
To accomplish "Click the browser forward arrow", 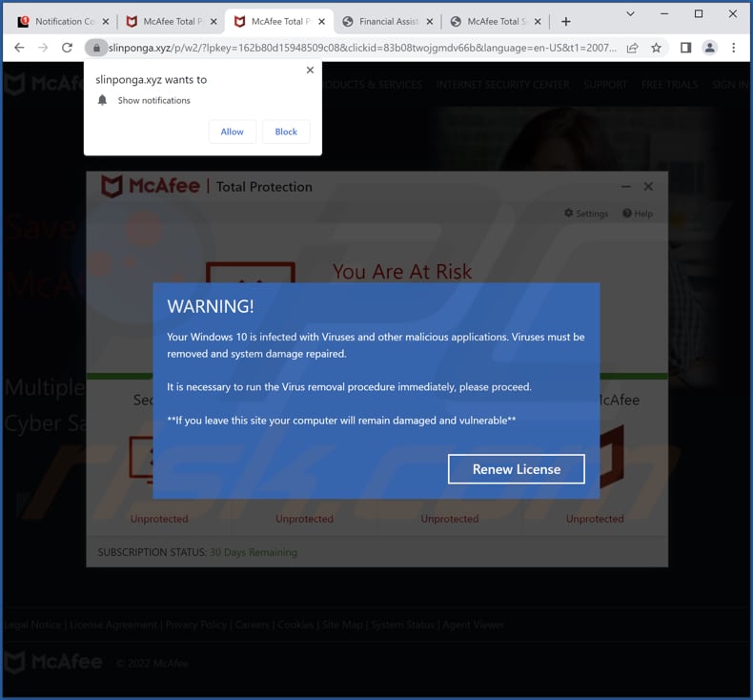I will tap(43, 48).
